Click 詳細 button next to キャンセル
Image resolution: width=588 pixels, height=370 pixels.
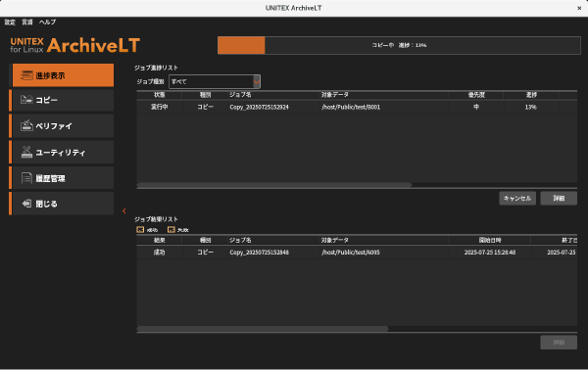click(559, 198)
